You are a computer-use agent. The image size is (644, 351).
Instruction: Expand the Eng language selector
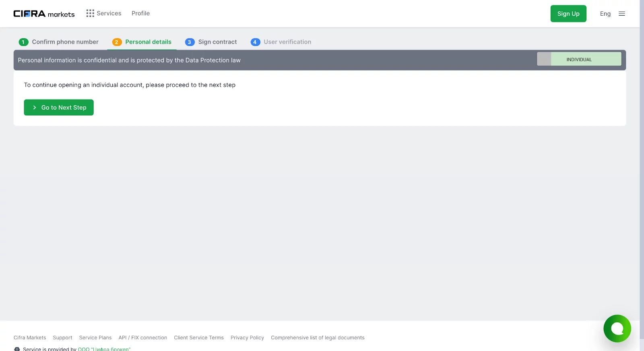click(605, 14)
